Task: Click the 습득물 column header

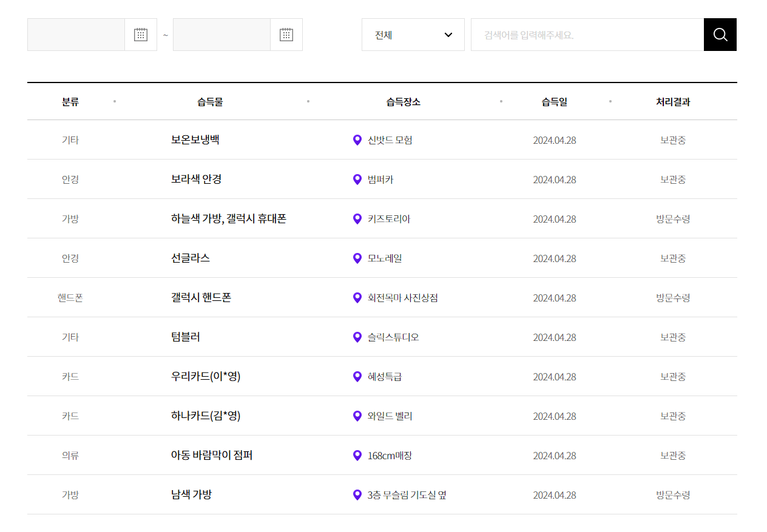Action: (x=211, y=102)
